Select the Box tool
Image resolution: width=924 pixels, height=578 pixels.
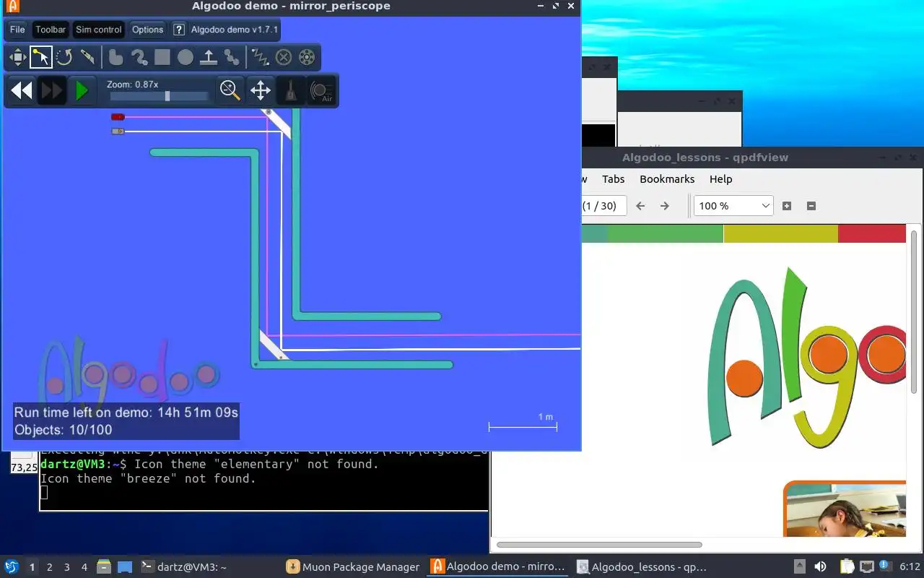click(162, 57)
